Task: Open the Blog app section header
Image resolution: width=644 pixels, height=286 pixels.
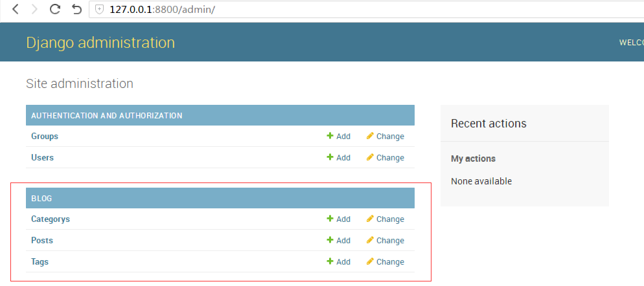Action: (41, 199)
